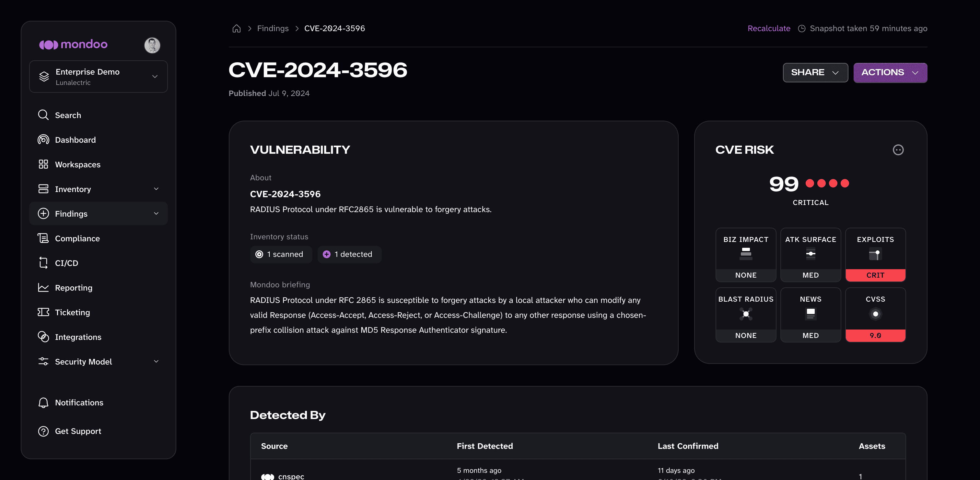This screenshot has width=980, height=480.
Task: Click the home breadcrumb icon
Action: tap(236, 29)
